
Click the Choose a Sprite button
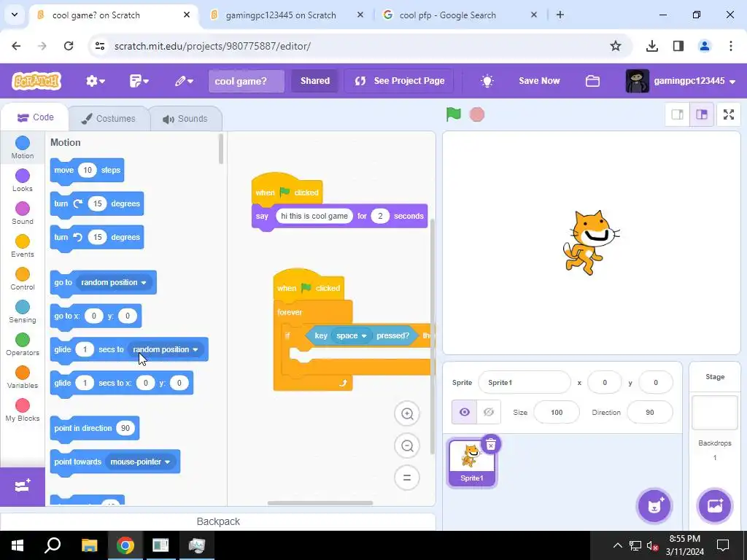click(654, 505)
